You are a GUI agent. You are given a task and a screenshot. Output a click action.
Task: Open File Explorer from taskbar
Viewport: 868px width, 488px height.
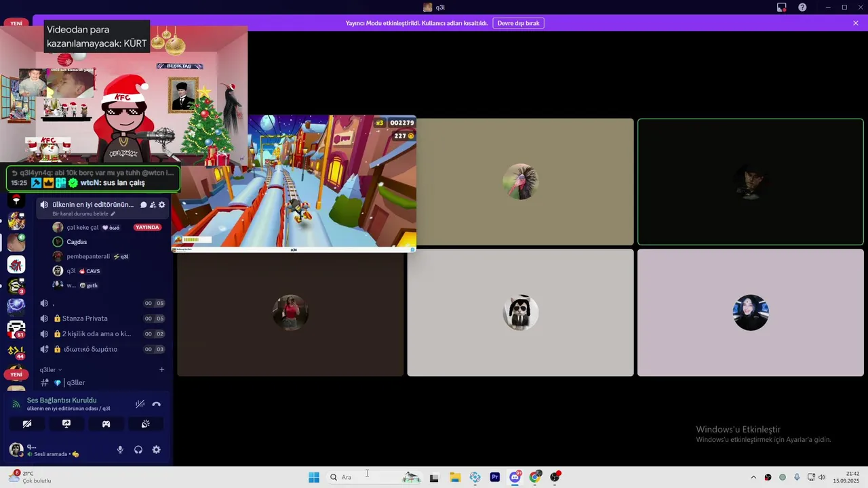[x=455, y=477]
